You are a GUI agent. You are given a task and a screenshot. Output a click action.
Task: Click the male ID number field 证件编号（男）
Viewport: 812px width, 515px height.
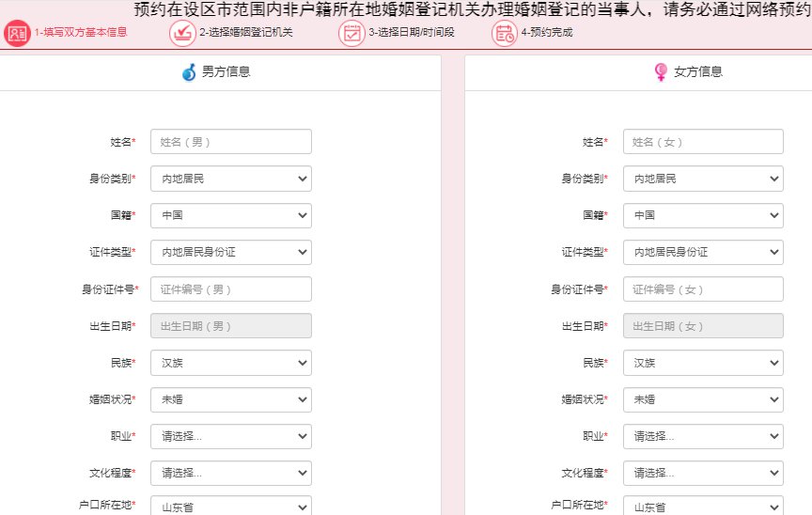coord(230,289)
